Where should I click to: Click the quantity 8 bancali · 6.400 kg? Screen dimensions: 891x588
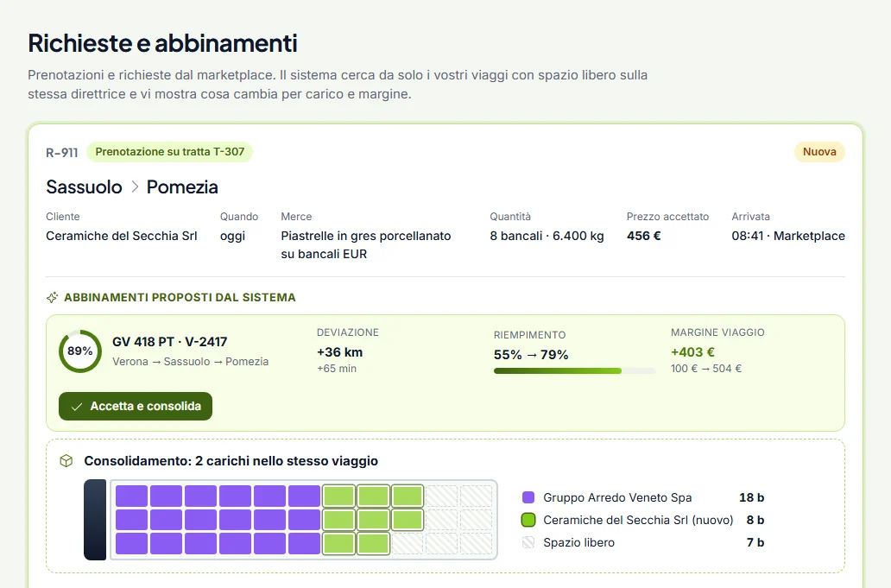coord(547,236)
